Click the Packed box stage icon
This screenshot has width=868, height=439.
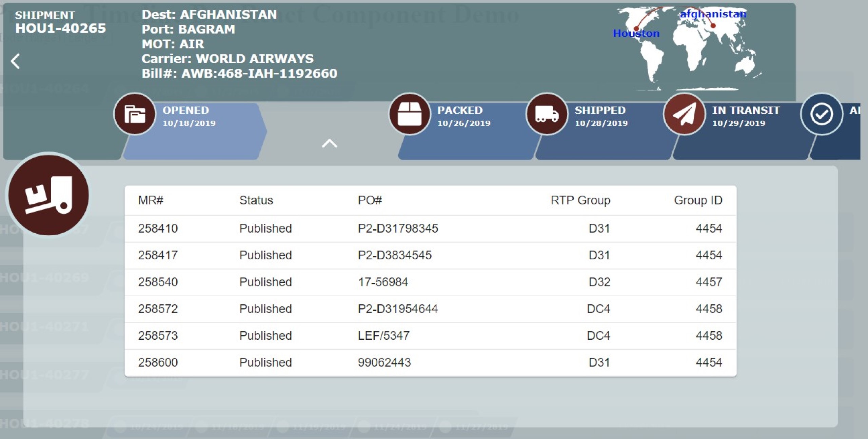click(x=409, y=114)
